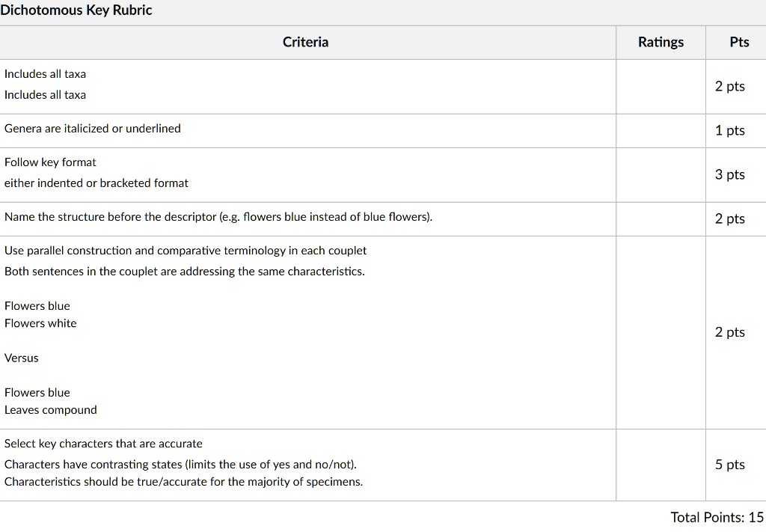
Task: Click the 2 pts value for Includes all taxa
Action: [729, 86]
